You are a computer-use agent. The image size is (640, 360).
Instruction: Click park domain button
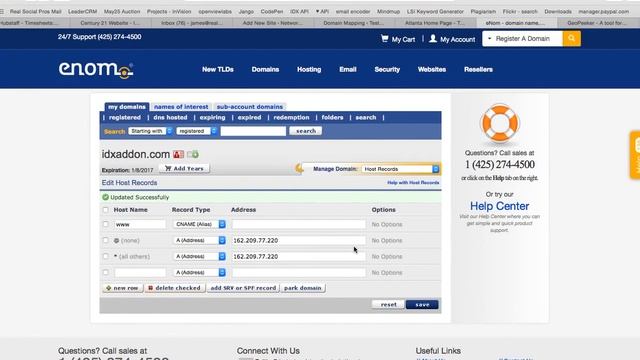(302, 288)
